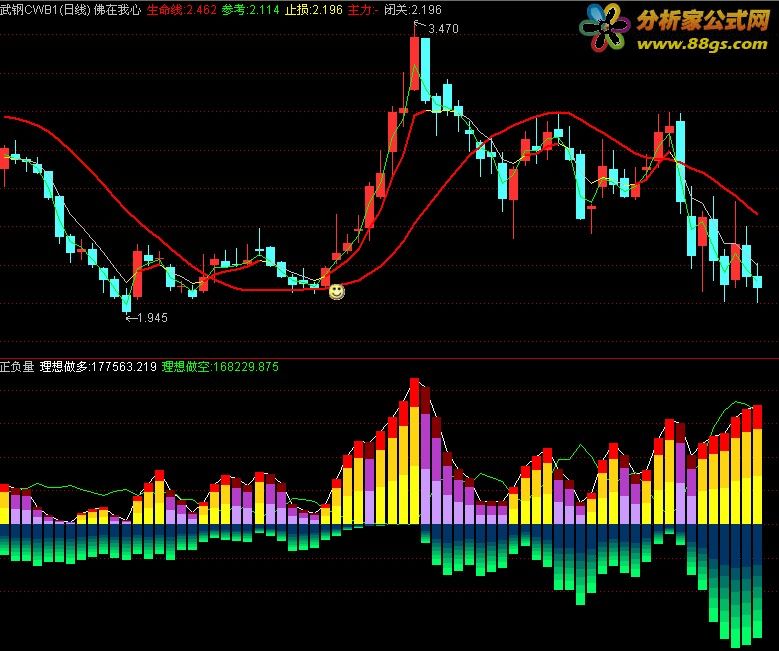Select the 闭关:2.196 indicator label

pos(413,9)
